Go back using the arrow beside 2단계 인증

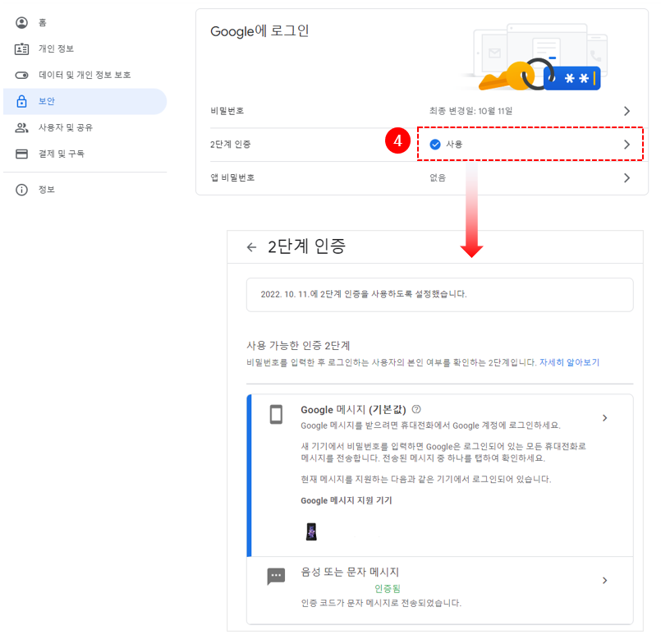(x=251, y=247)
